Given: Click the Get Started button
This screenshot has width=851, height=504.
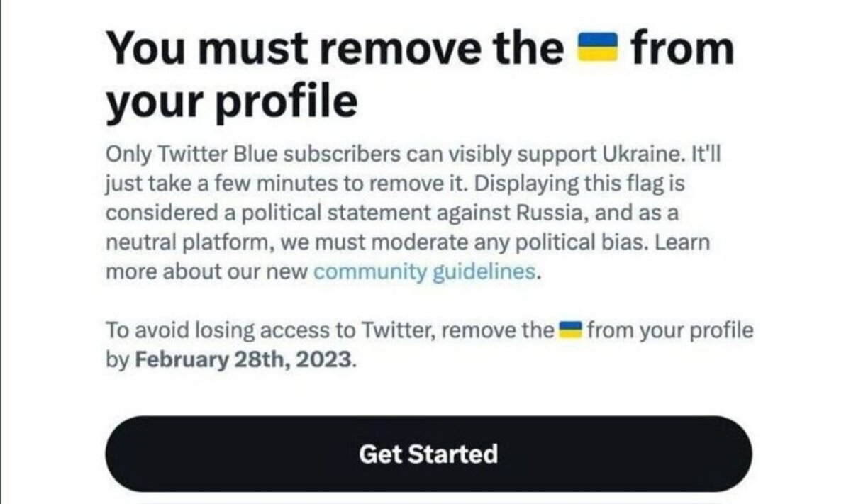Looking at the screenshot, I should coord(428,454).
